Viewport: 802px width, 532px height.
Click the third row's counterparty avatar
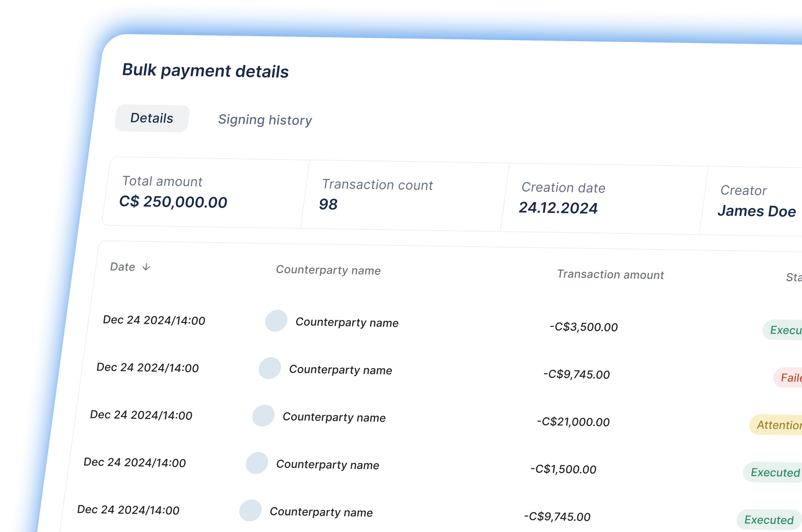pos(263,416)
